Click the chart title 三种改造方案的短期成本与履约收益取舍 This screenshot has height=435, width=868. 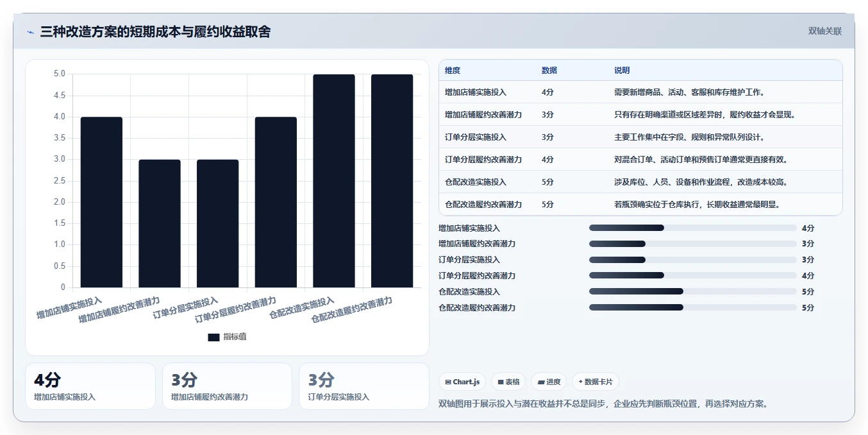tap(155, 31)
